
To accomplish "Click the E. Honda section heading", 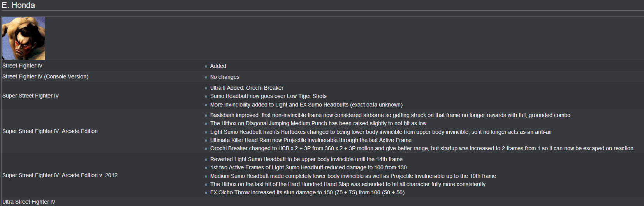I will click(18, 5).
